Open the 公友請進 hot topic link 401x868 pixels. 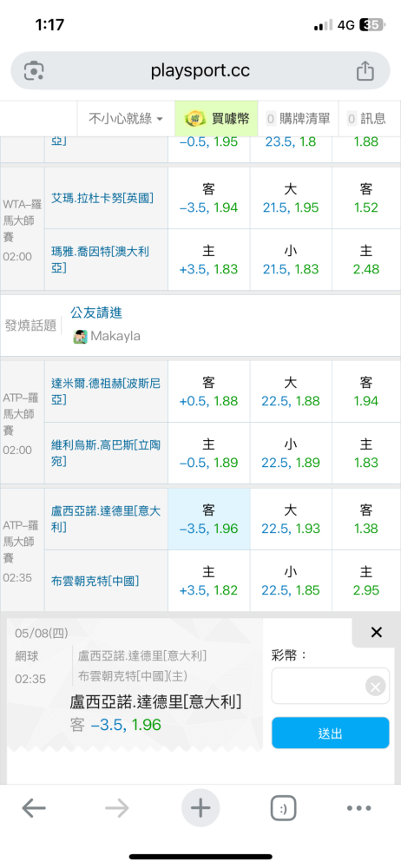96,312
